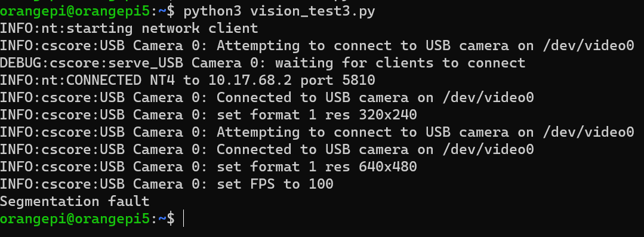Select the 320x240 resolution value

coord(388,115)
